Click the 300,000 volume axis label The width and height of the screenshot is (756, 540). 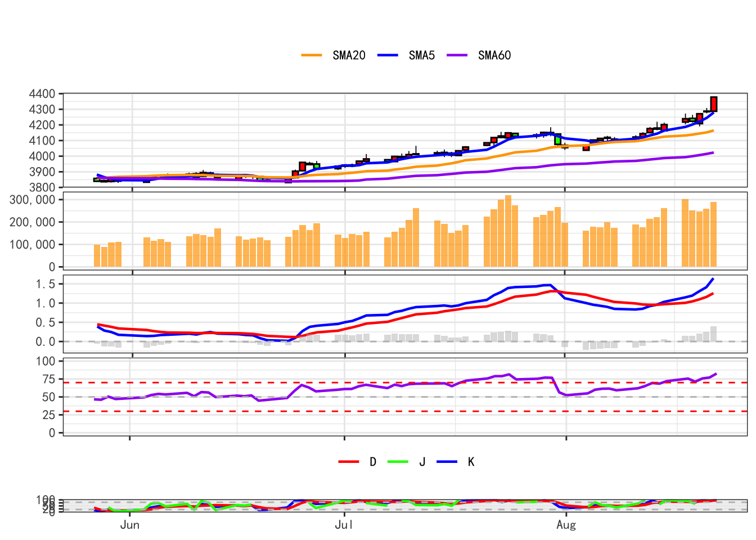tap(33, 200)
